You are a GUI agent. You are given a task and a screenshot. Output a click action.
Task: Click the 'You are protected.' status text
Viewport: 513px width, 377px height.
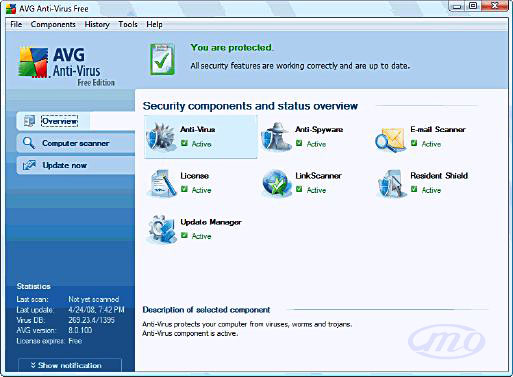coord(232,48)
